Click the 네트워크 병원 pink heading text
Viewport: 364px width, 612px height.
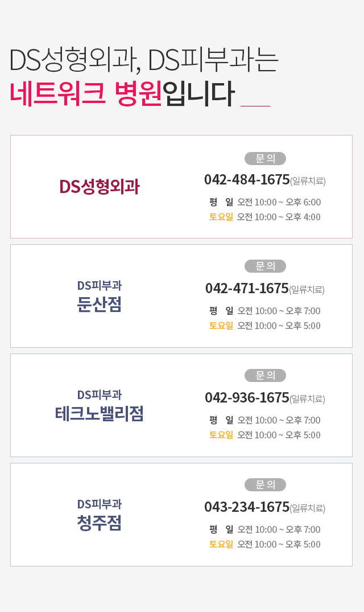[86, 93]
